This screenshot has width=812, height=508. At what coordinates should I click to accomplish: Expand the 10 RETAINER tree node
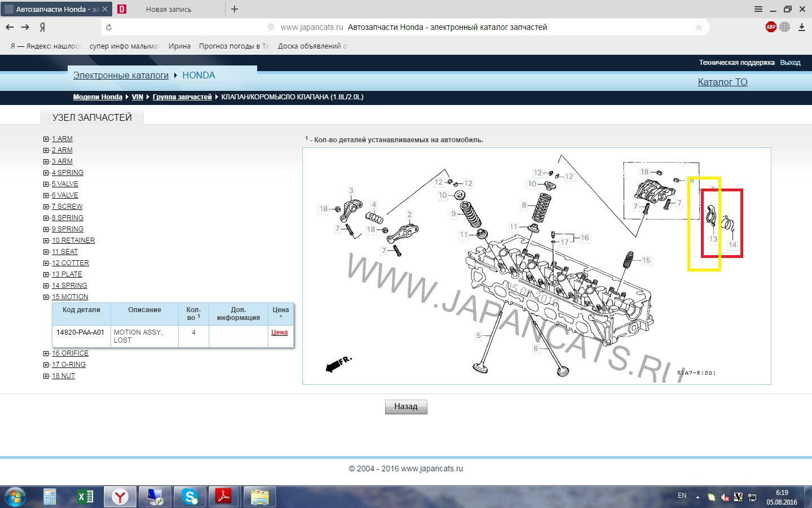point(46,240)
